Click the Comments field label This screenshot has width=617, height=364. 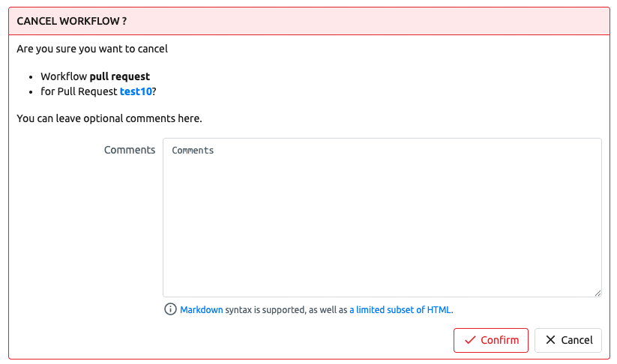(130, 150)
